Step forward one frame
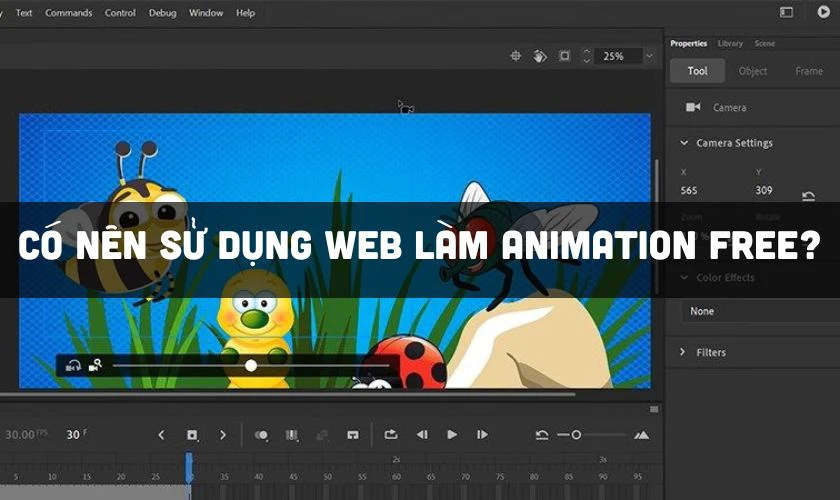The height and width of the screenshot is (500, 840). point(482,435)
